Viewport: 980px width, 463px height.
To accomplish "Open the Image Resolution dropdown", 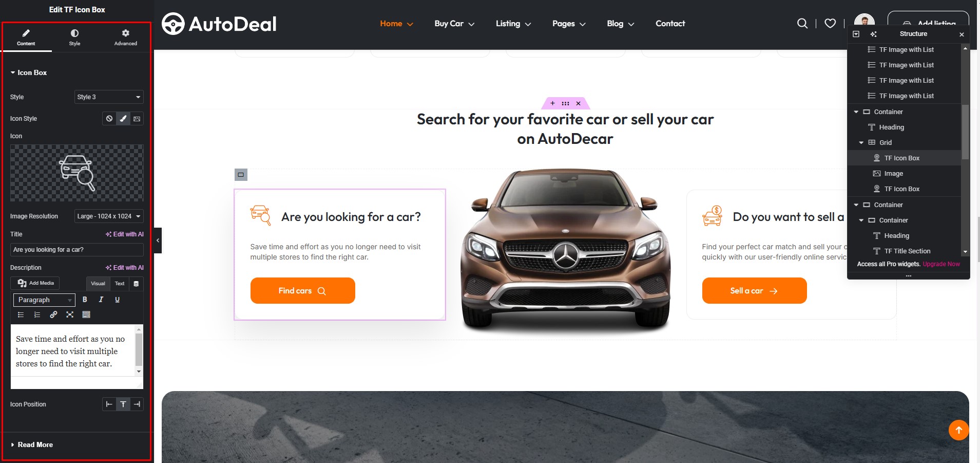I will click(x=109, y=216).
